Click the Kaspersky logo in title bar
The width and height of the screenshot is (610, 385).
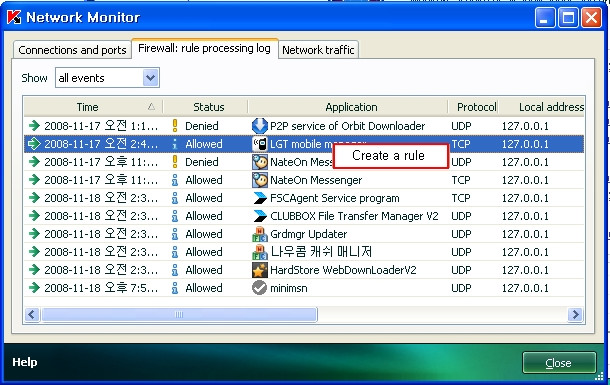(14, 17)
